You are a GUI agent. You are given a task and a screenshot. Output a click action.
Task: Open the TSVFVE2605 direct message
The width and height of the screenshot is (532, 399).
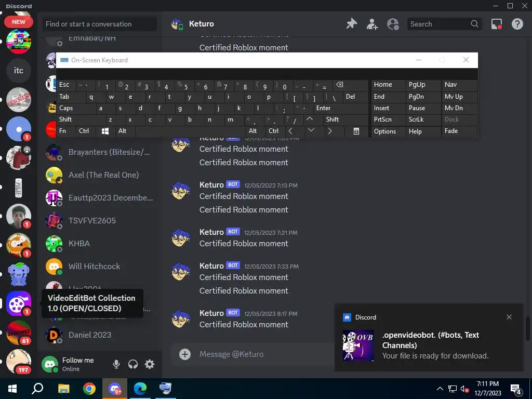click(99, 220)
